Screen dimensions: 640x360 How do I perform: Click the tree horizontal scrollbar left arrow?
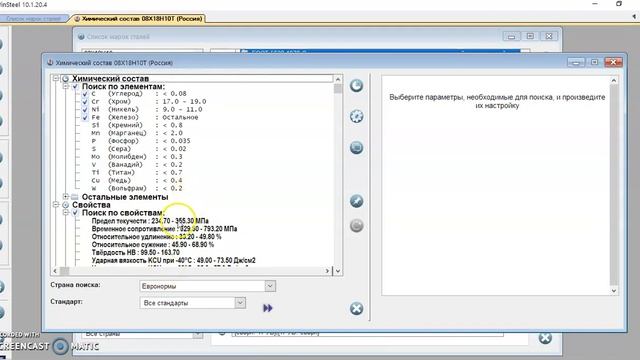coord(56,271)
